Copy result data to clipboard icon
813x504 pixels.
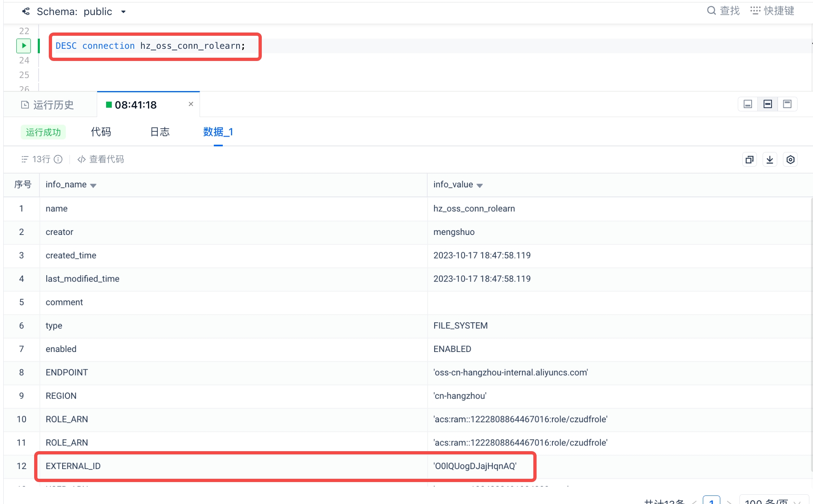coord(749,160)
